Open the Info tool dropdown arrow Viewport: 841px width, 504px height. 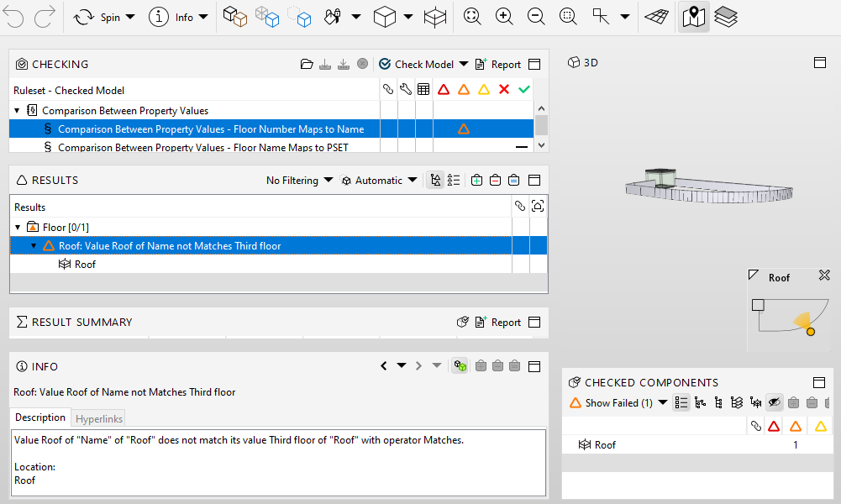[203, 17]
